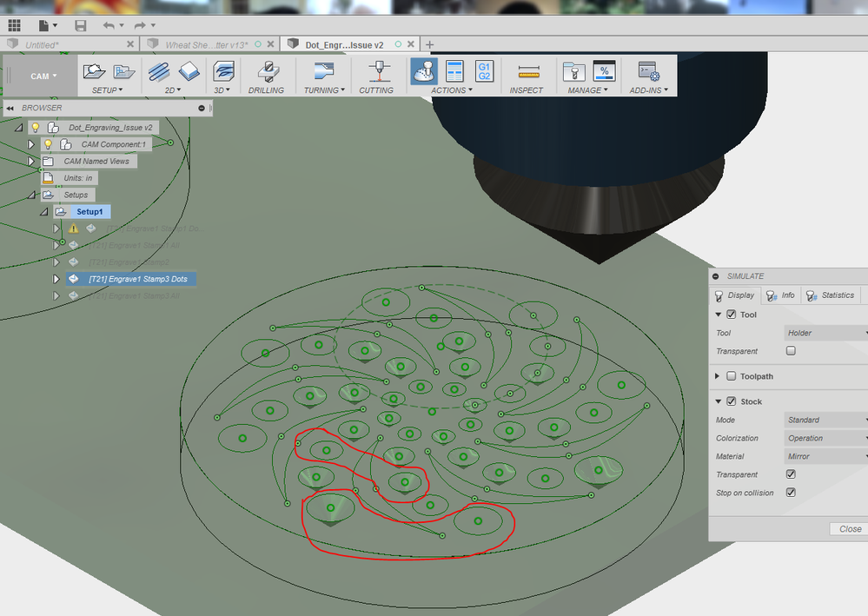This screenshot has height=616, width=868.
Task: Open the CAM workspace button
Action: [43, 76]
